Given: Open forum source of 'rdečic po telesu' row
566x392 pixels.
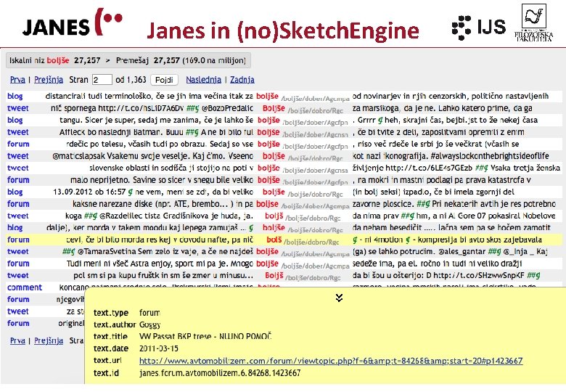Looking at the screenshot, I should point(18,144).
